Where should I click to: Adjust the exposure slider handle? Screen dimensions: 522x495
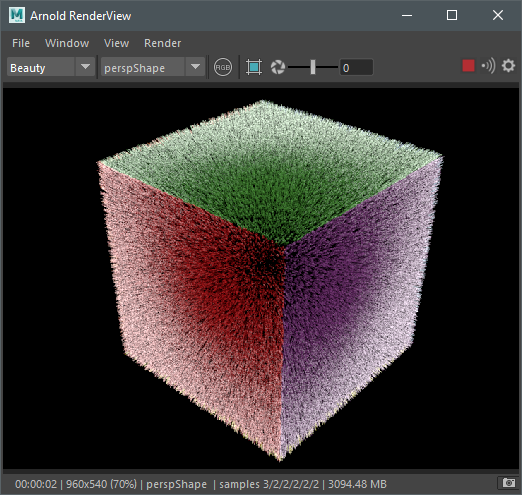313,67
